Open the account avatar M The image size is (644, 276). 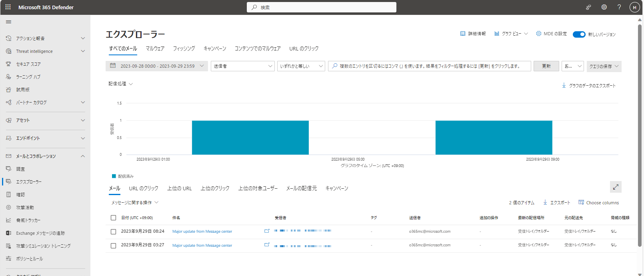[634, 7]
